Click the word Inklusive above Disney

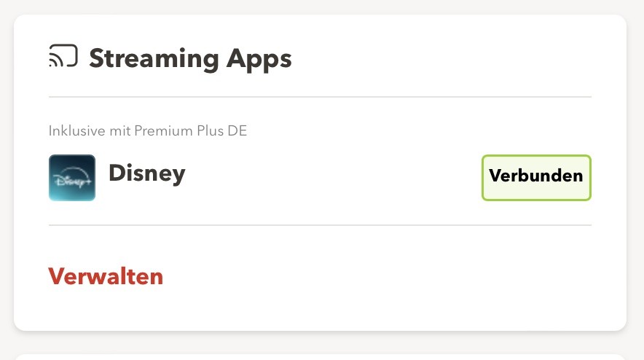(73, 131)
